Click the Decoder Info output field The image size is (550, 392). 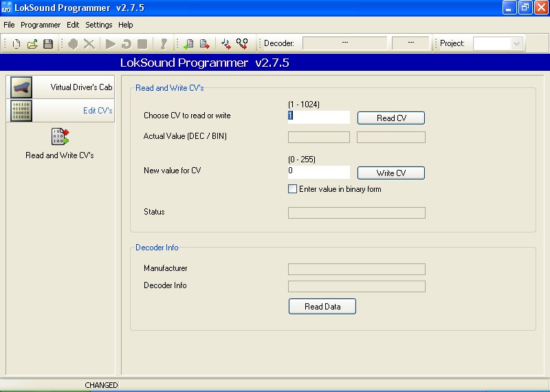pyautogui.click(x=357, y=286)
